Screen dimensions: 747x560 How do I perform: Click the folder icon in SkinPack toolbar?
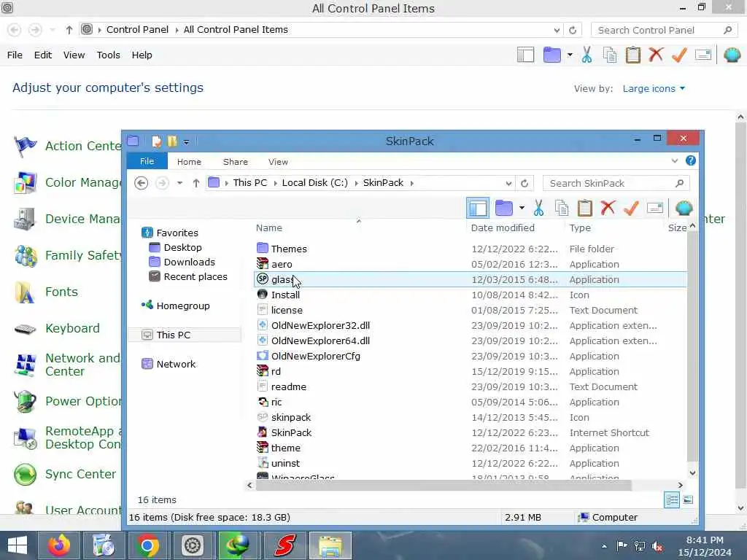pos(503,208)
